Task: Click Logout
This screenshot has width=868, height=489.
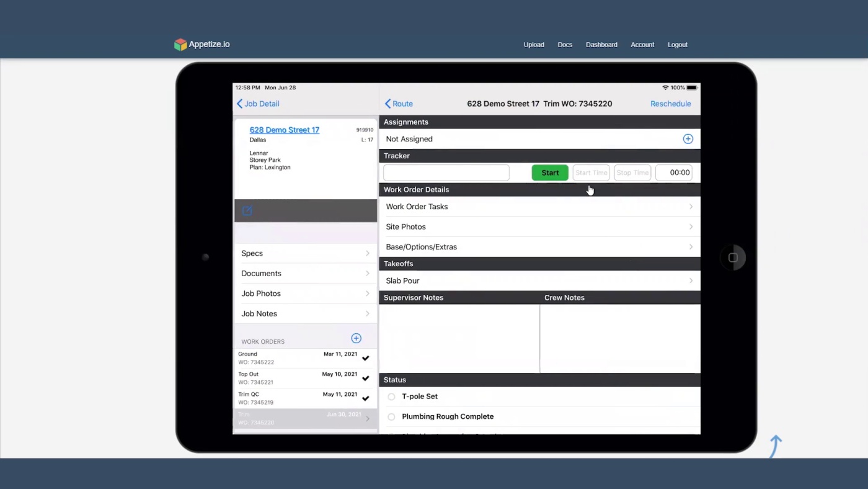Action: (x=678, y=45)
